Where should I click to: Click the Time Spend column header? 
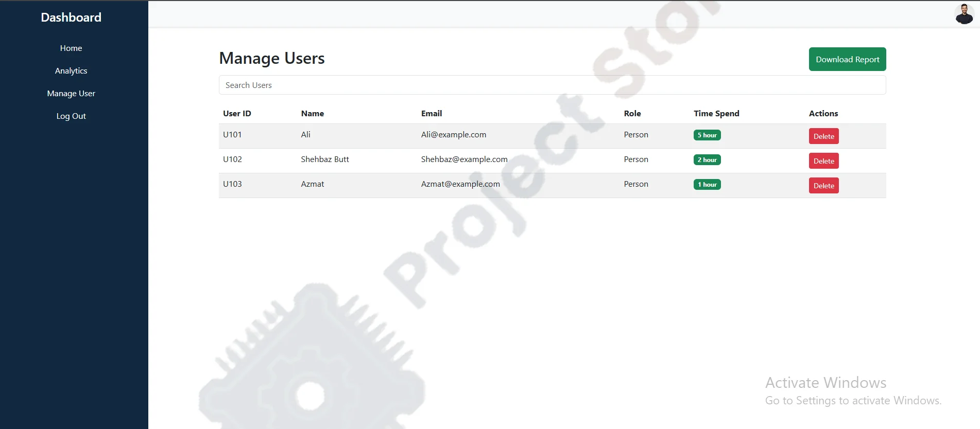pos(716,114)
